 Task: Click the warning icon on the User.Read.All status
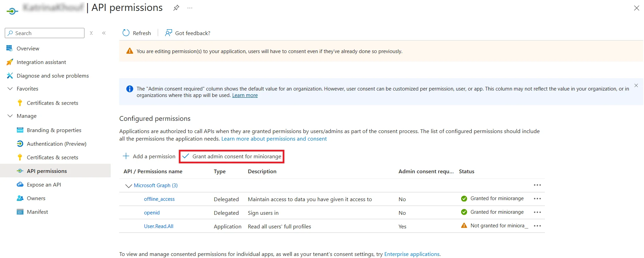(464, 225)
